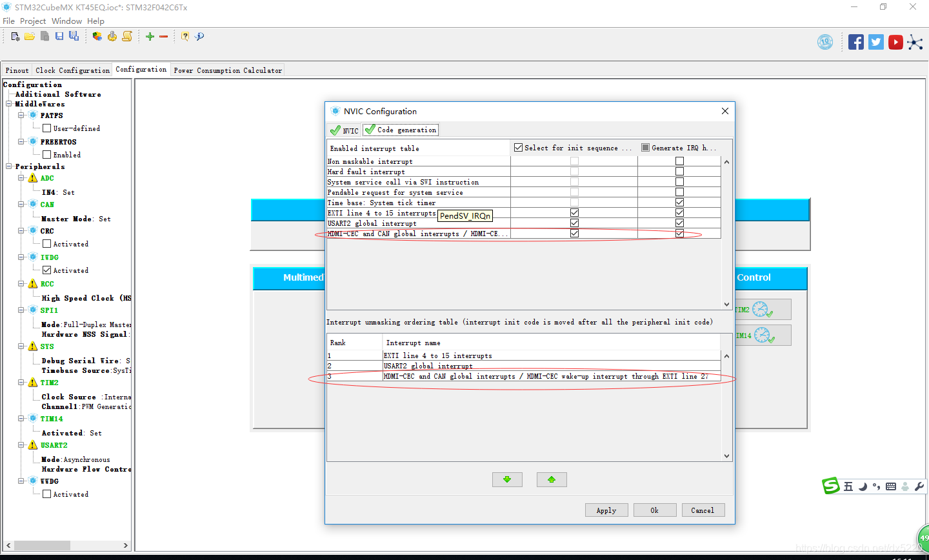The height and width of the screenshot is (560, 929).
Task: Click the gear generate code icon
Action: point(112,37)
